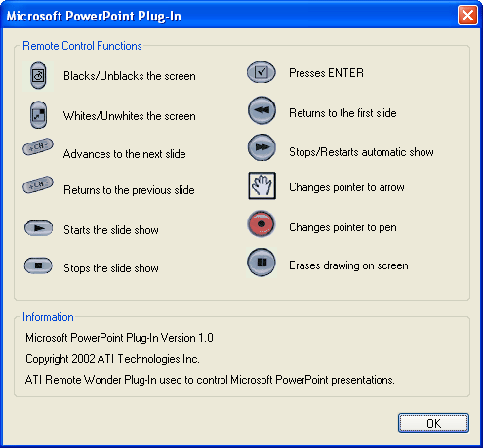Click the fast-forward icon for automatic show

[262, 147]
